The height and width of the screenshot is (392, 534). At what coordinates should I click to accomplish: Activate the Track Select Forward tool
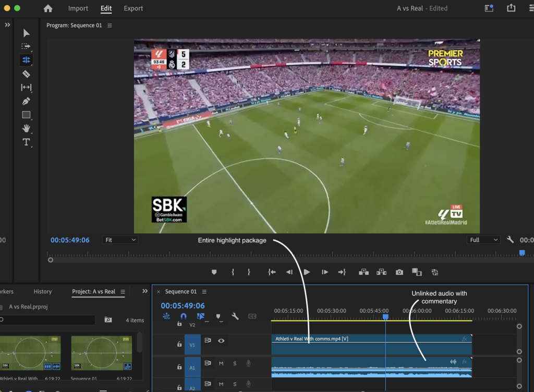click(x=26, y=46)
